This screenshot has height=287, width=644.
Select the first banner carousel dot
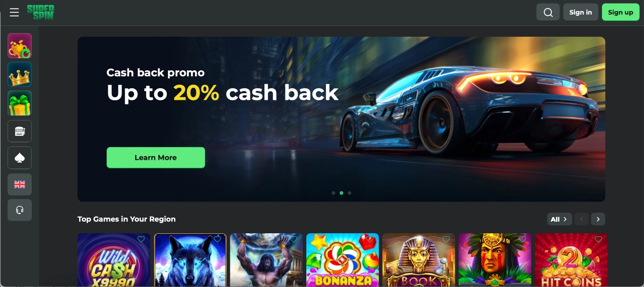pyautogui.click(x=333, y=193)
